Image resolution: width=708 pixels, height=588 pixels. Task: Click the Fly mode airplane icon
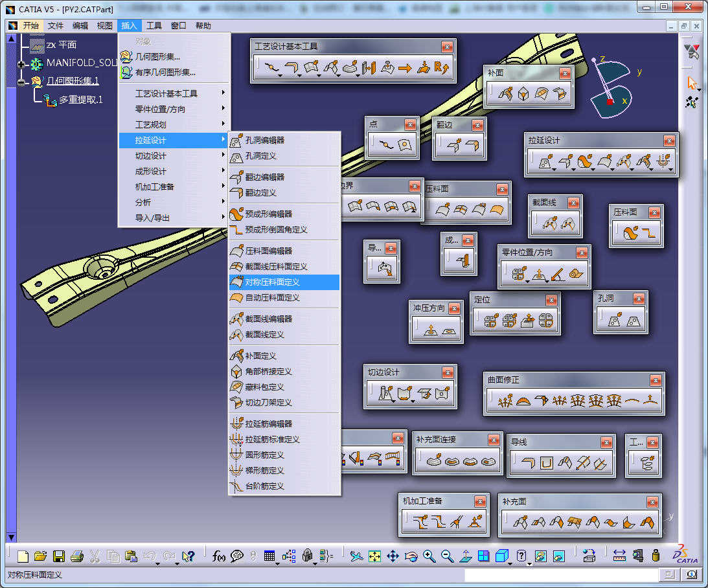click(356, 556)
